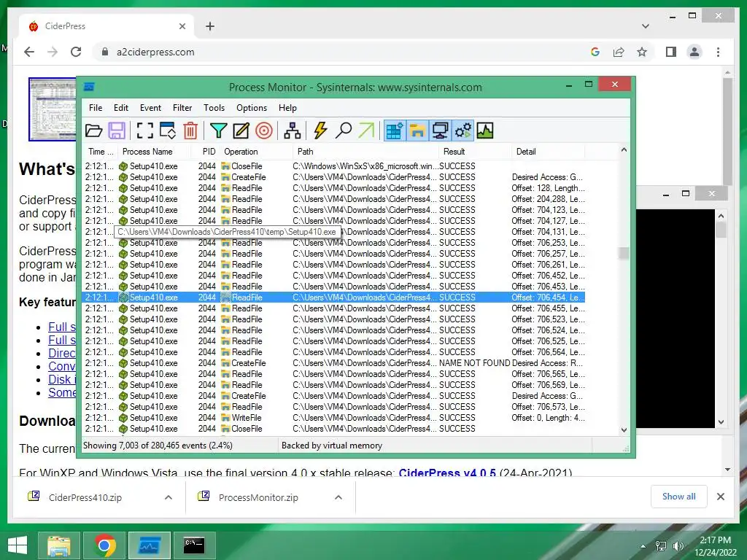
Task: Open CiderPress410.zip from the downloads bar
Action: click(x=85, y=497)
